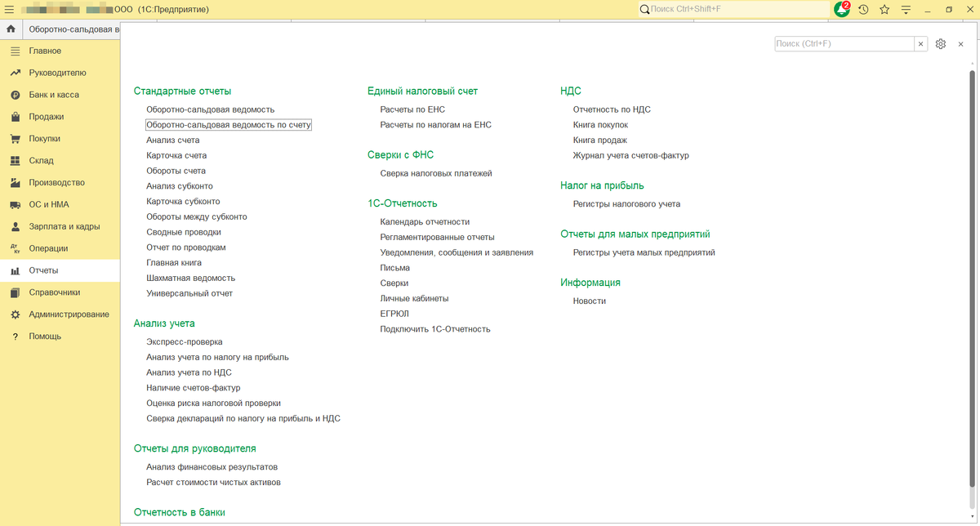Open the main hamburger menu icon
Image resolution: width=980 pixels, height=526 pixels.
10,9
